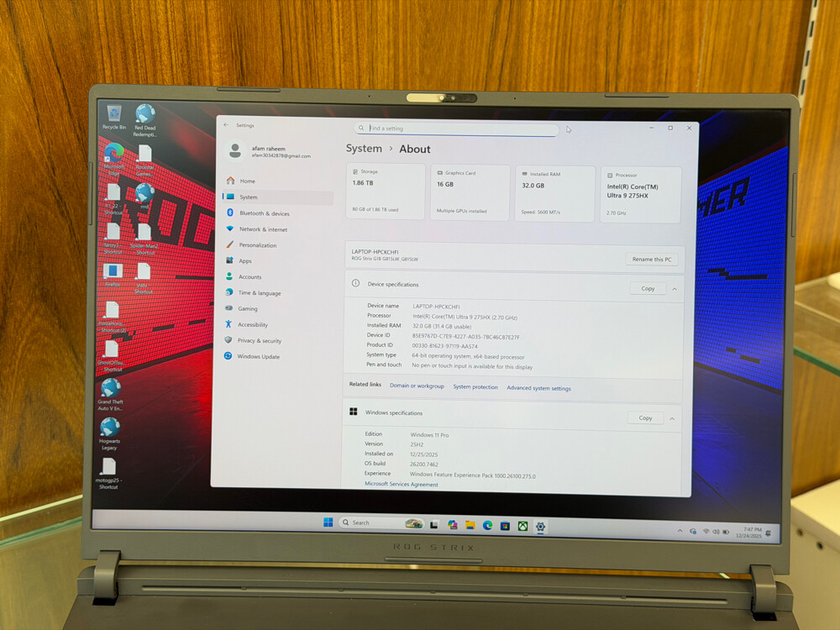The width and height of the screenshot is (840, 630).
Task: Click the Windows Start button
Action: click(x=328, y=522)
